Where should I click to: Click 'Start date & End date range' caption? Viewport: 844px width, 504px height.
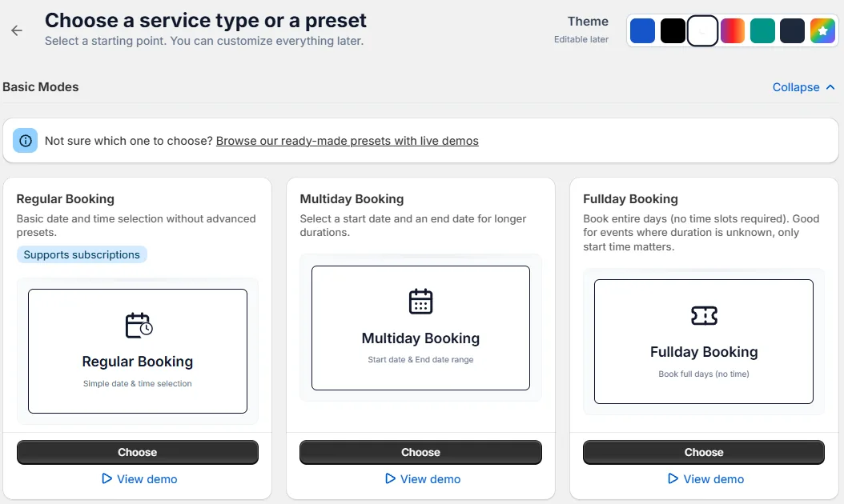click(421, 359)
